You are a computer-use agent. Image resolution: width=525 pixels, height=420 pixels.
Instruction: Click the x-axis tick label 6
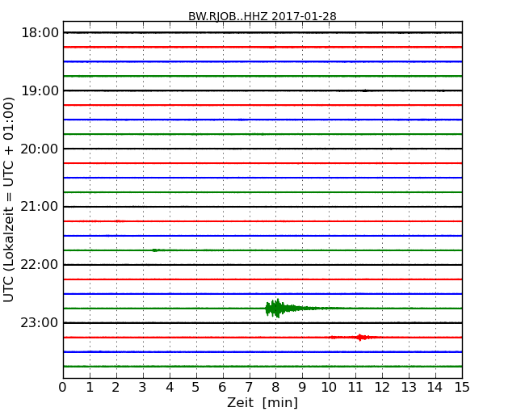(223, 388)
